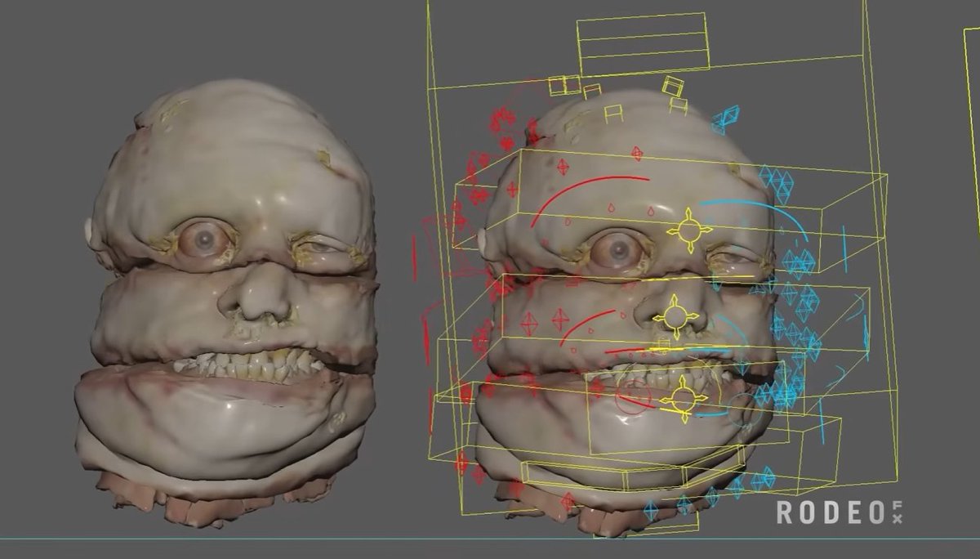Screen dimensions: 980x559
Task: Select the yellow four-arrow control between the eyes
Action: pyautogui.click(x=688, y=230)
